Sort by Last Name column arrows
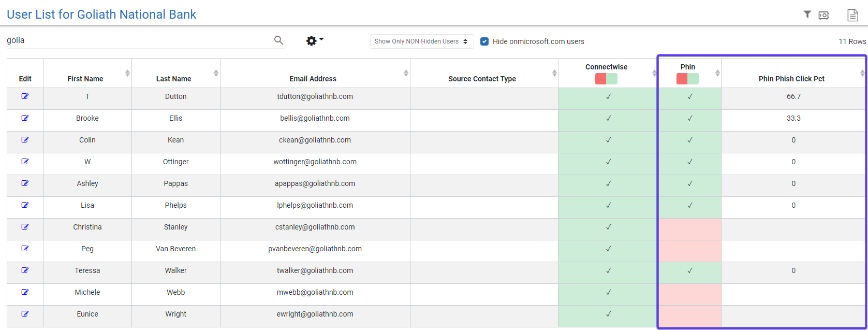Viewport: 868px width, 330px height. pyautogui.click(x=216, y=73)
